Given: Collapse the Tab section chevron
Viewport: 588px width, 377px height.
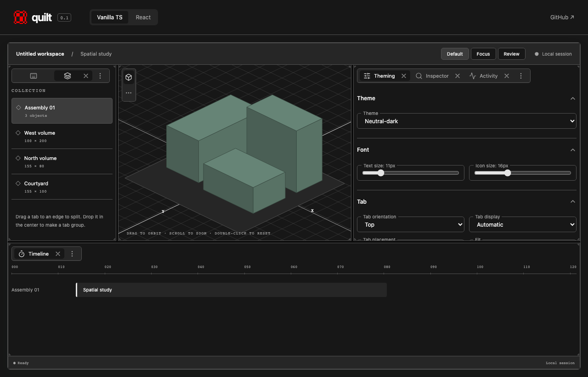Looking at the screenshot, I should click(x=572, y=202).
